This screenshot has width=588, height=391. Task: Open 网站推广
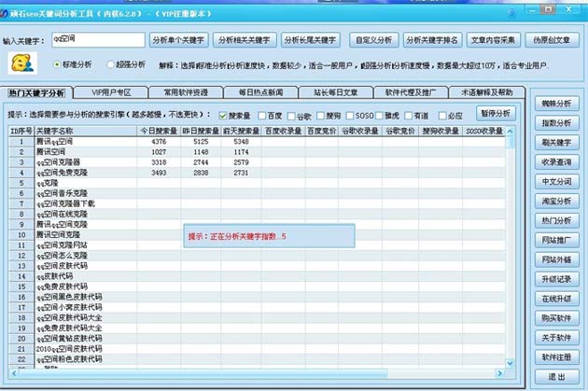[556, 240]
